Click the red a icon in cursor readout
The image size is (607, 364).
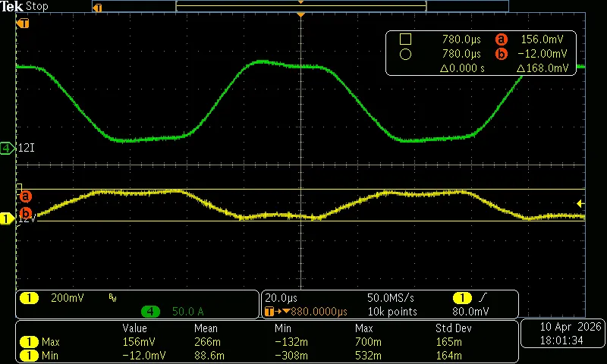[x=501, y=39]
